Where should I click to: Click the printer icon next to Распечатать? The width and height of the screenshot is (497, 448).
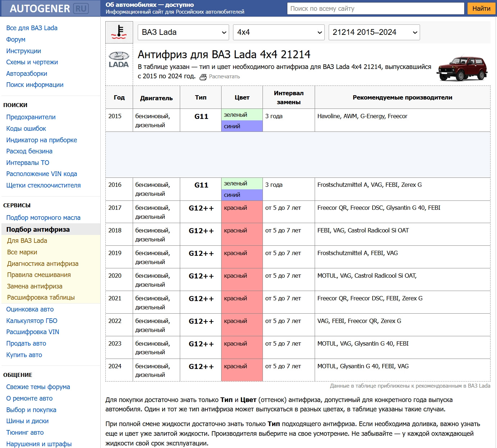click(203, 77)
